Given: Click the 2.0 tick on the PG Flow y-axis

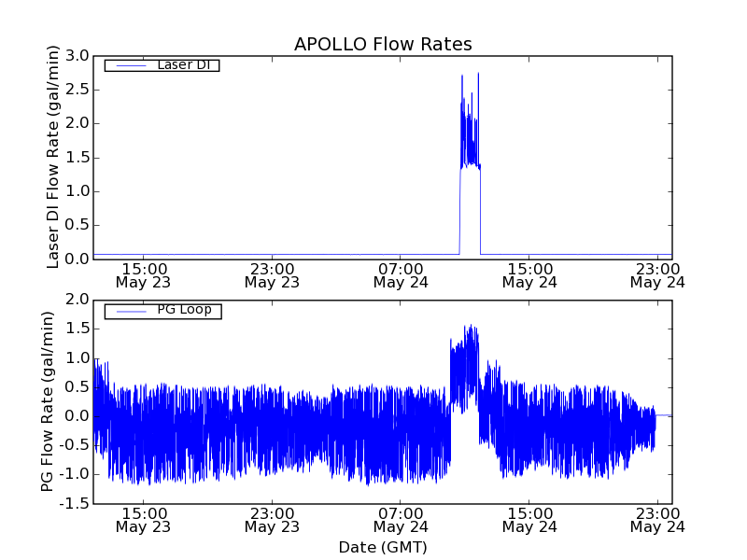Looking at the screenshot, I should click(78, 300).
